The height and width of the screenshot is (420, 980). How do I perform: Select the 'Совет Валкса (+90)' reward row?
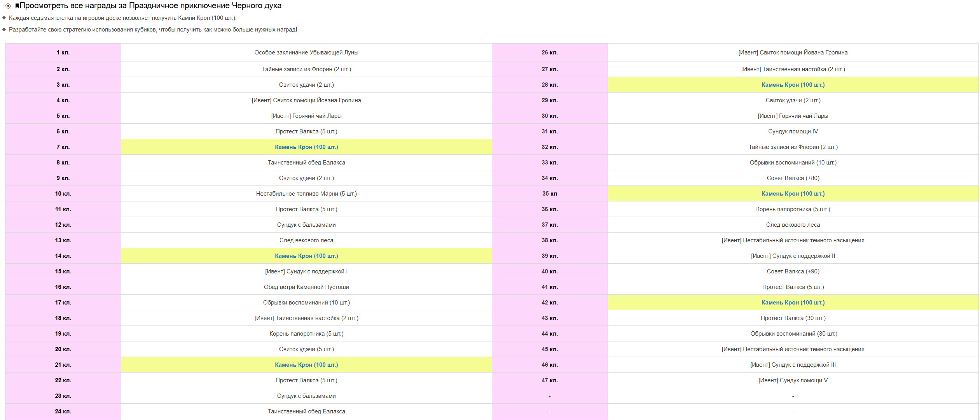pyautogui.click(x=793, y=271)
